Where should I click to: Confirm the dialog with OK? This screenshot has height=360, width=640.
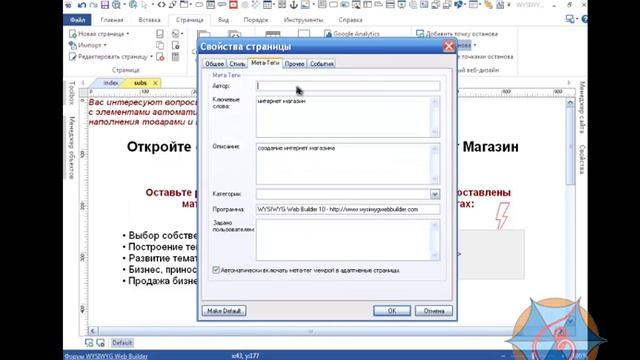point(392,311)
